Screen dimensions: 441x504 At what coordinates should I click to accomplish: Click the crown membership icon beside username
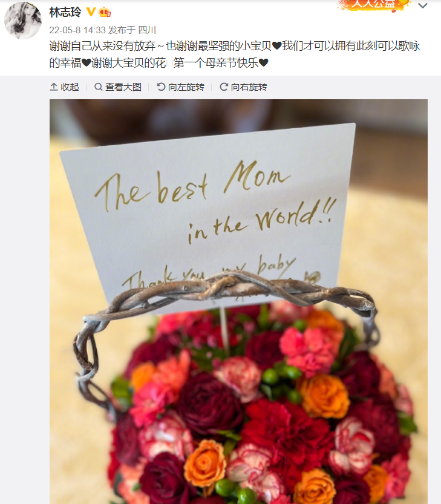coord(105,12)
